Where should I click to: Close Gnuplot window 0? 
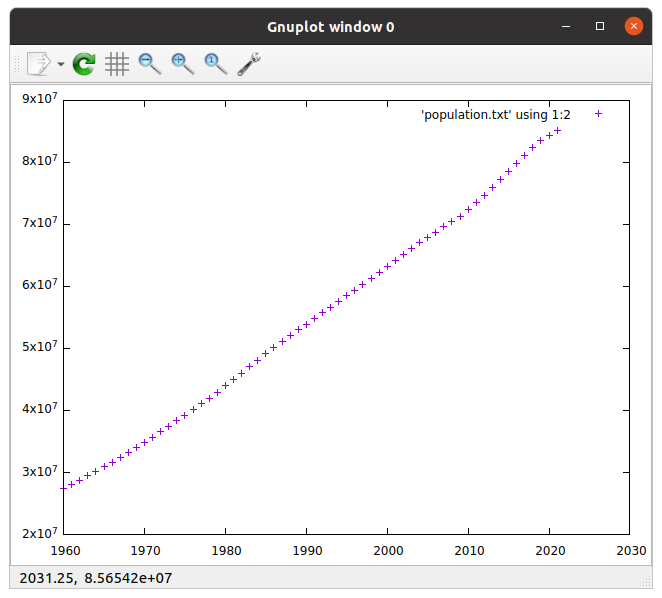[x=633, y=26]
